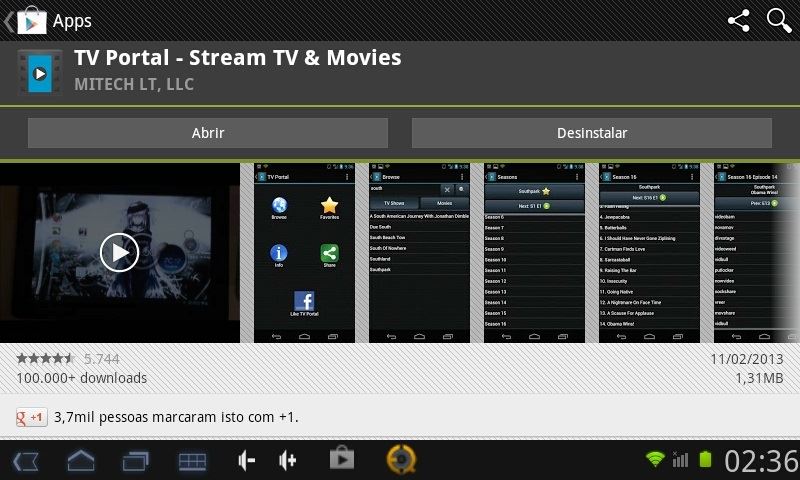Tap the Wi-Fi status icon
Viewport: 800px width, 480px height.
point(655,459)
